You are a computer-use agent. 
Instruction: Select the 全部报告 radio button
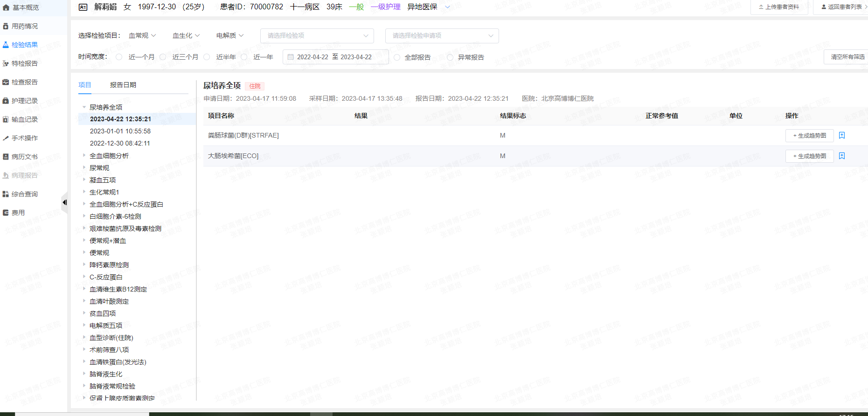tap(397, 57)
